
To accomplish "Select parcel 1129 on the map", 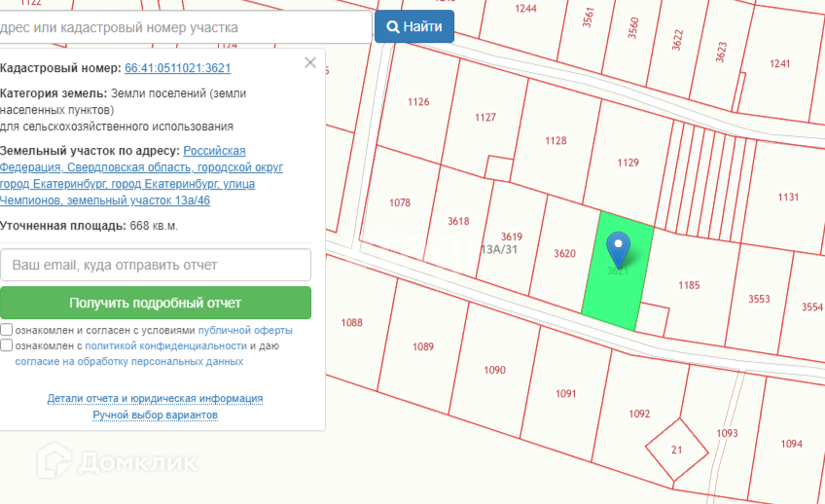I will point(628,162).
